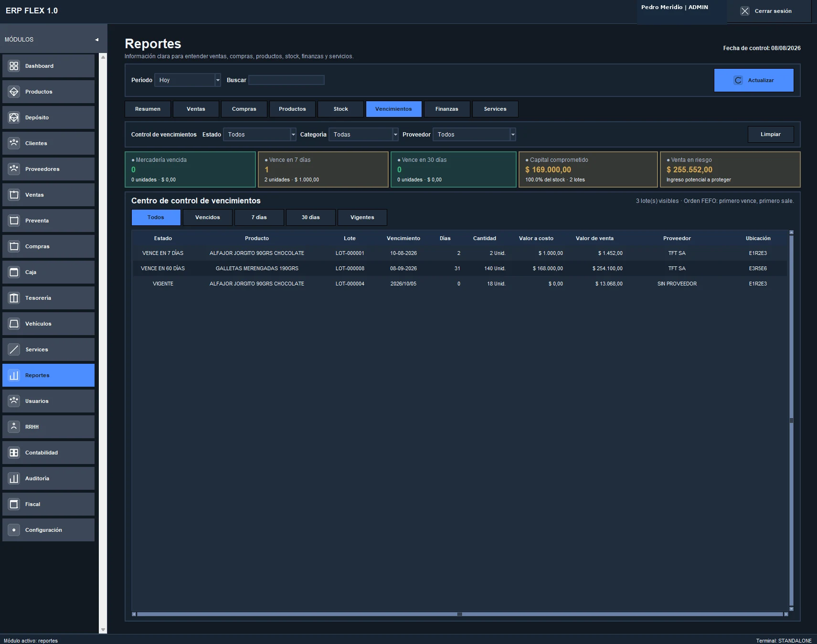Open the Dashboard module icon

14,66
